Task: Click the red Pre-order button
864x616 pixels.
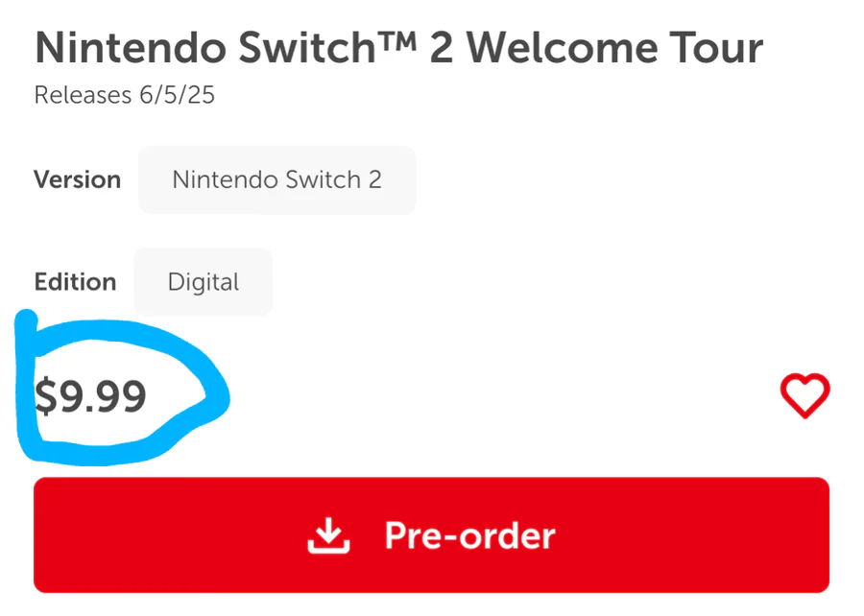Action: [x=431, y=535]
